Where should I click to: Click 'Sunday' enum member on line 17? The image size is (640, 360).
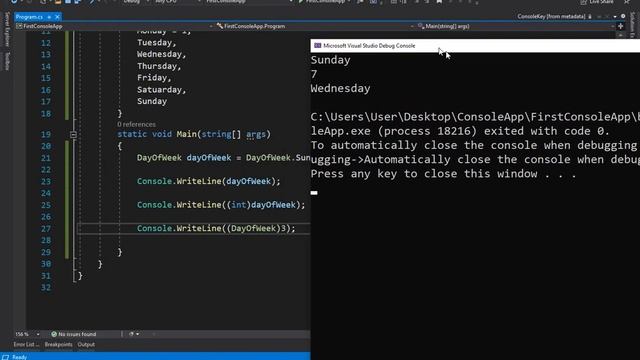point(152,101)
